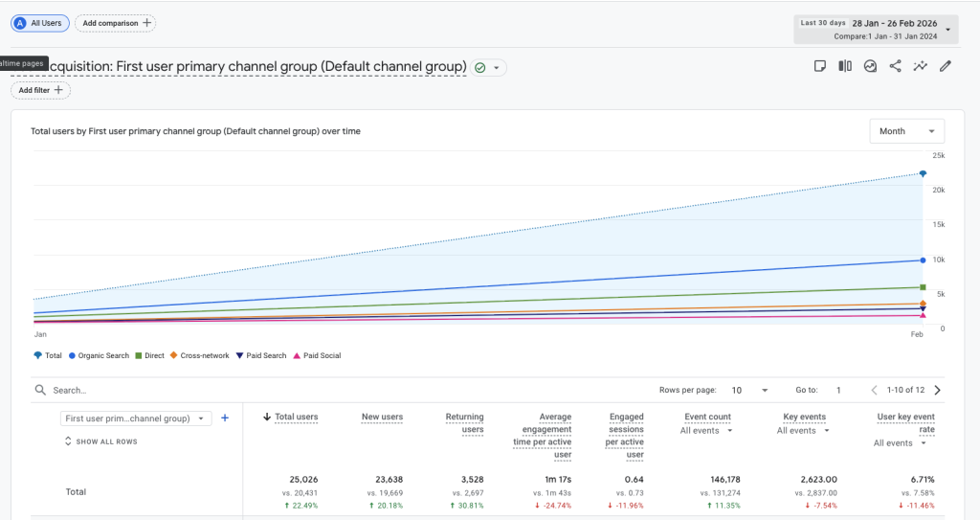980x520 pixels.
Task: Click the sparkle trendline insights icon
Action: (x=921, y=66)
